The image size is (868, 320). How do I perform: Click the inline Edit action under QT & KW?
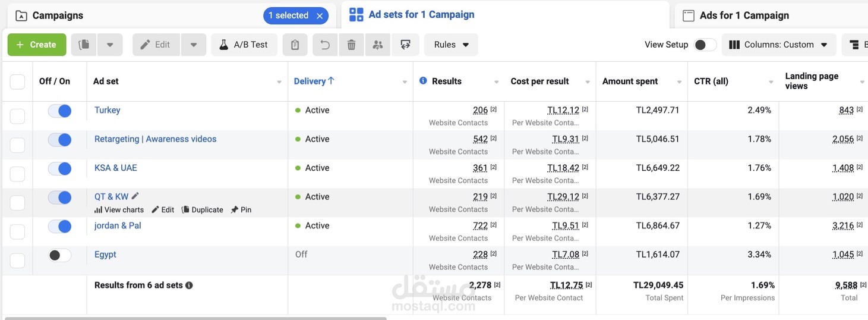click(x=163, y=210)
